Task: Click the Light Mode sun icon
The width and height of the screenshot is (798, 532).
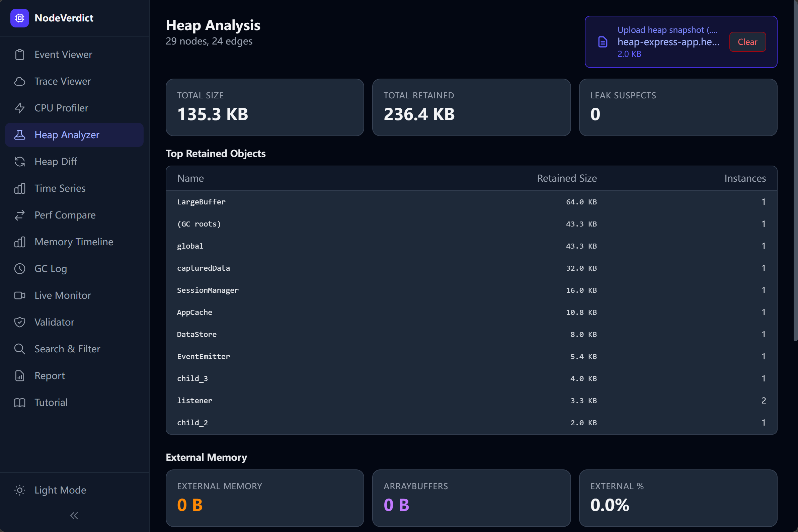Action: coord(20,490)
